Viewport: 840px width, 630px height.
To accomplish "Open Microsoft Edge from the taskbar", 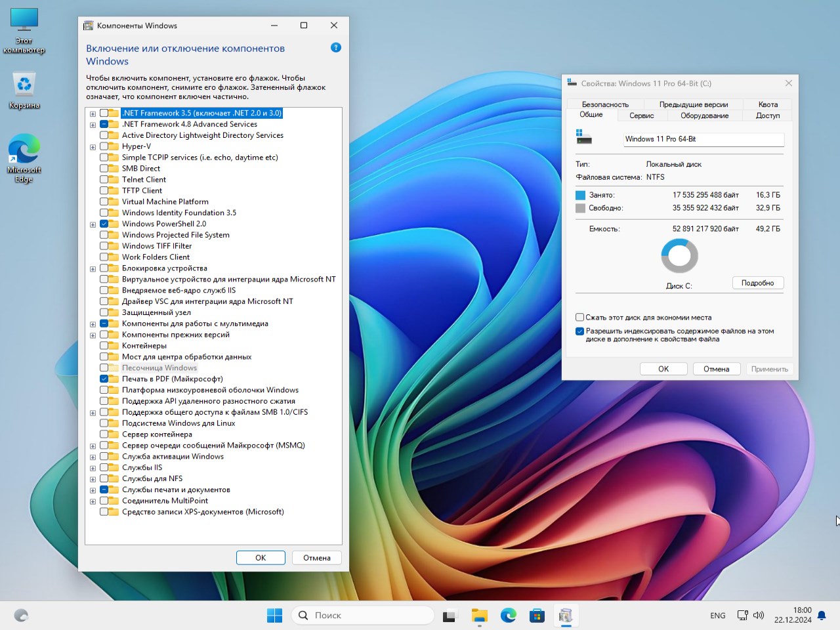I will pyautogui.click(x=508, y=616).
